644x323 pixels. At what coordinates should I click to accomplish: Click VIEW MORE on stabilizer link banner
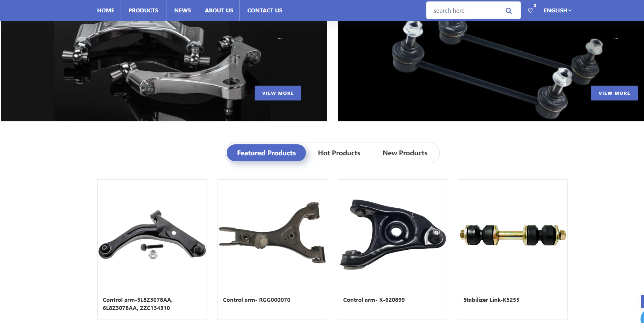click(x=614, y=93)
